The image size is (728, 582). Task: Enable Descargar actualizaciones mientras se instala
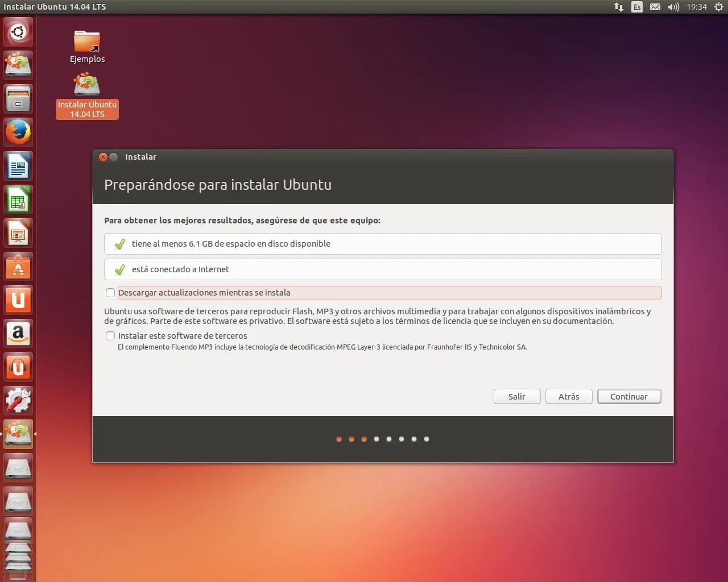click(x=110, y=293)
